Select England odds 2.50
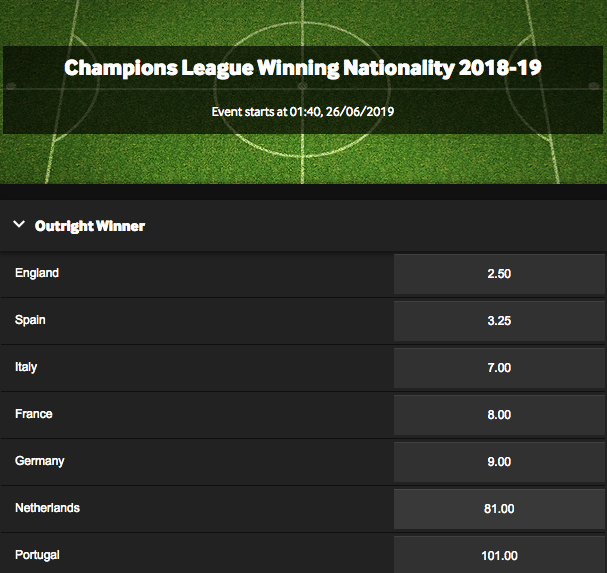 point(499,274)
